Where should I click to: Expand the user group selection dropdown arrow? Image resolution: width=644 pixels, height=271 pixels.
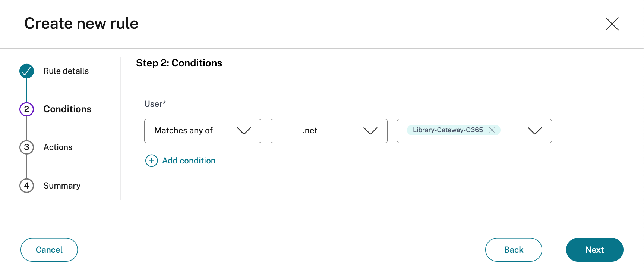(x=534, y=131)
